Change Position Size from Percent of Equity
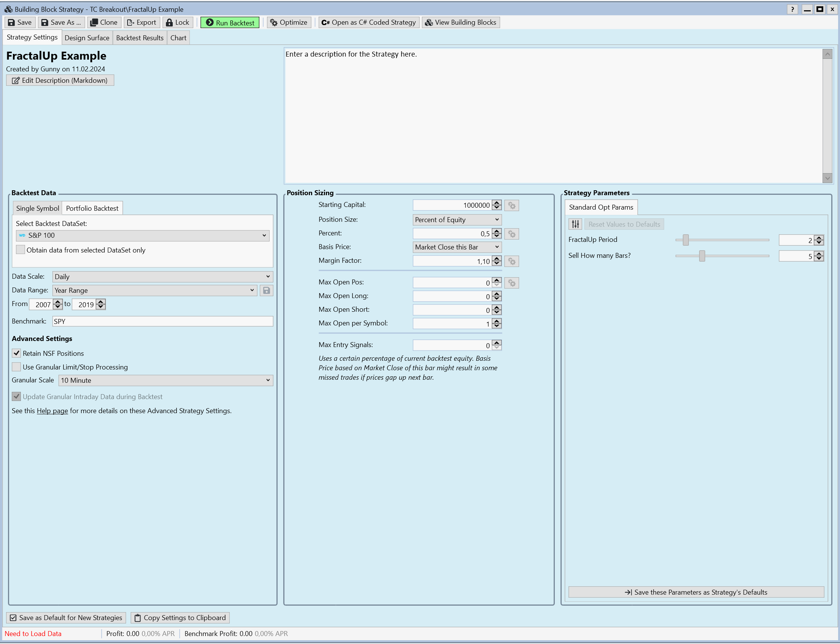840x644 pixels. (456, 219)
